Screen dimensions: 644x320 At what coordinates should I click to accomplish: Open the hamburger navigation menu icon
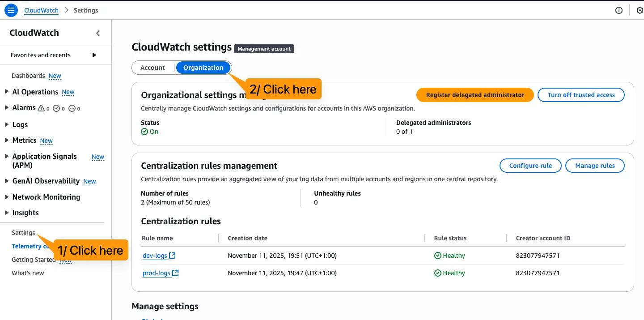[x=11, y=10]
